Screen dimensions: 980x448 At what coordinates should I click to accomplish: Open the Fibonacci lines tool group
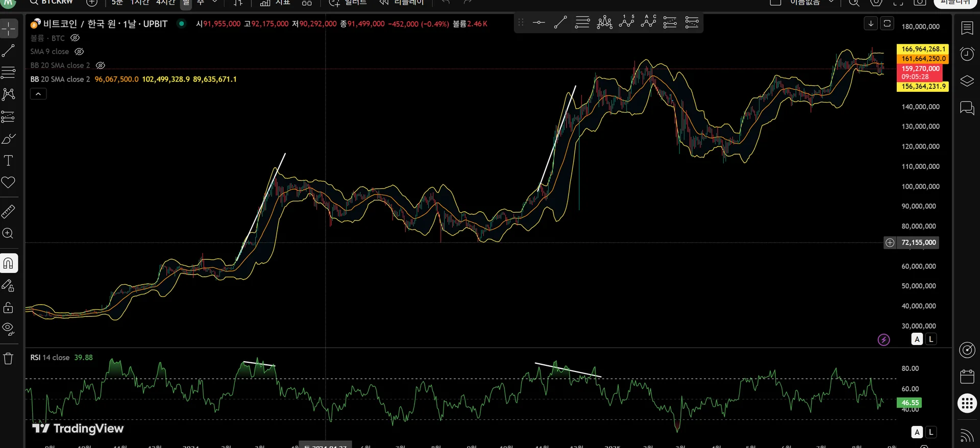pyautogui.click(x=9, y=73)
